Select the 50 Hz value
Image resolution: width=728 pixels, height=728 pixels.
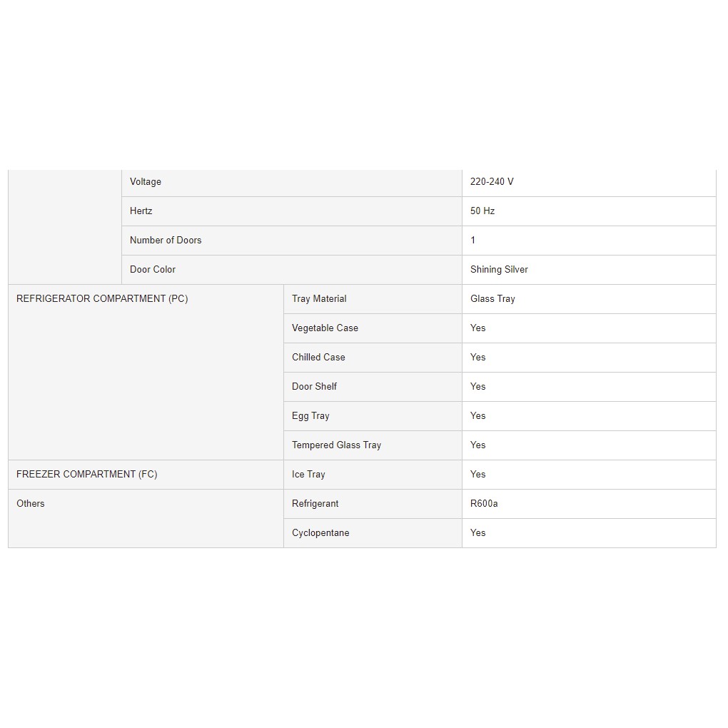click(x=482, y=211)
